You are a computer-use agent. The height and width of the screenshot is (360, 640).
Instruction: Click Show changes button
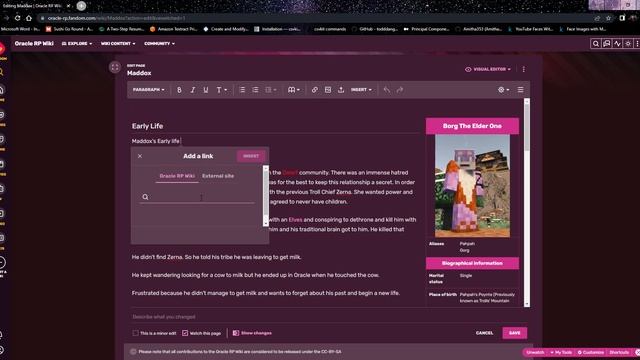click(252, 333)
